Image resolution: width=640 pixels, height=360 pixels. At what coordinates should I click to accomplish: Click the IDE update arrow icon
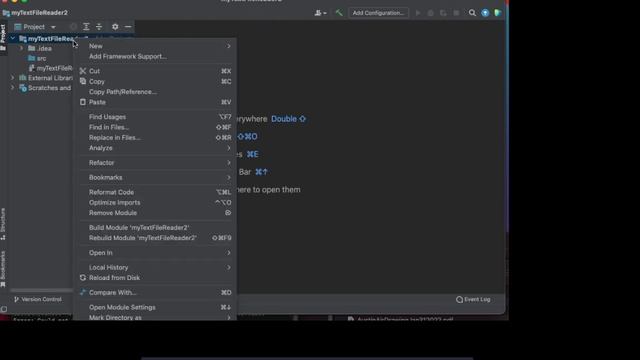(485, 13)
